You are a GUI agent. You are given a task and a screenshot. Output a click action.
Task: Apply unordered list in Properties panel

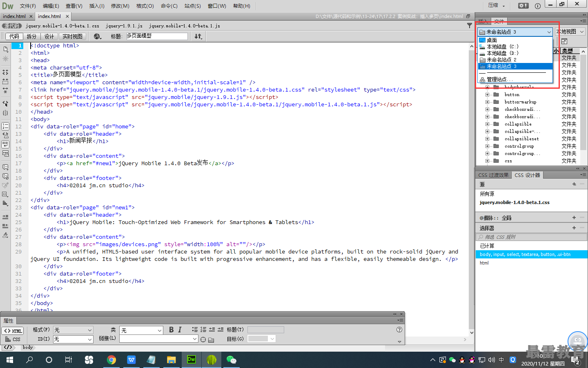pos(195,330)
